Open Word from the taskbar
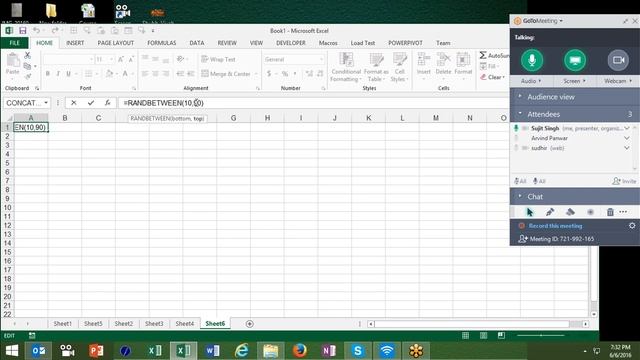640x360 pixels. coord(212,351)
